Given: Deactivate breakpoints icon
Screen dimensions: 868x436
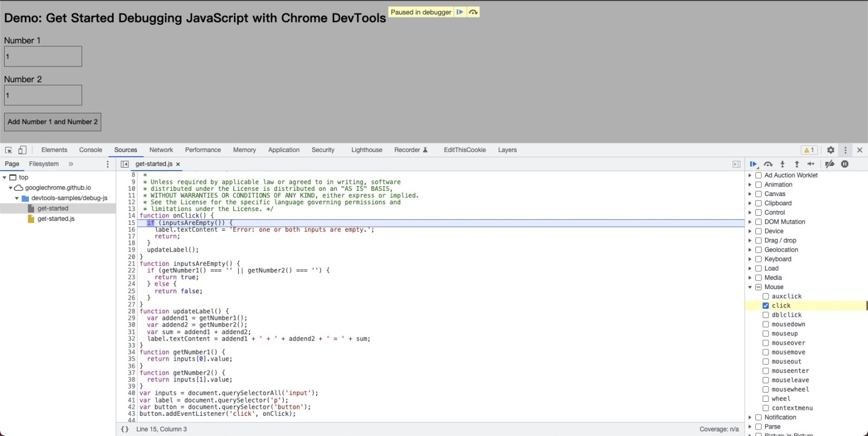Looking at the screenshot, I should point(829,164).
